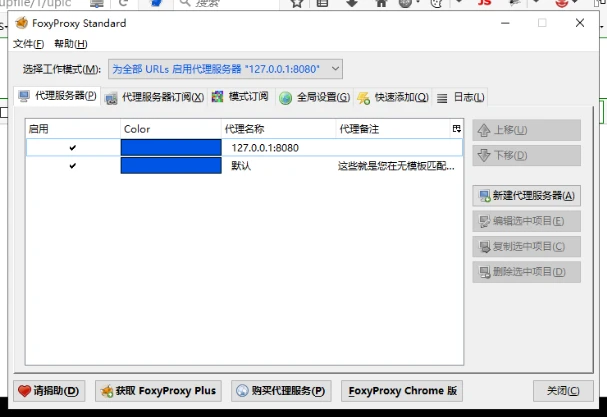Open the column picker in table header
607x417 pixels.
(457, 129)
